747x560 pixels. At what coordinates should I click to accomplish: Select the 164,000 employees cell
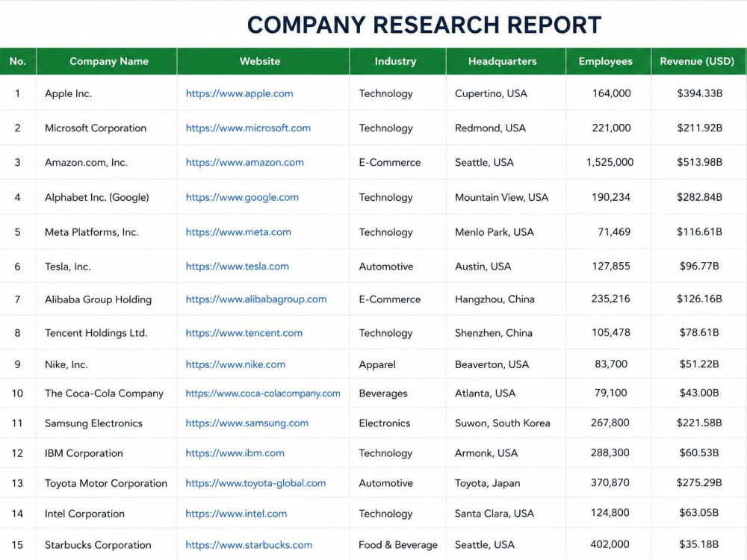point(608,93)
